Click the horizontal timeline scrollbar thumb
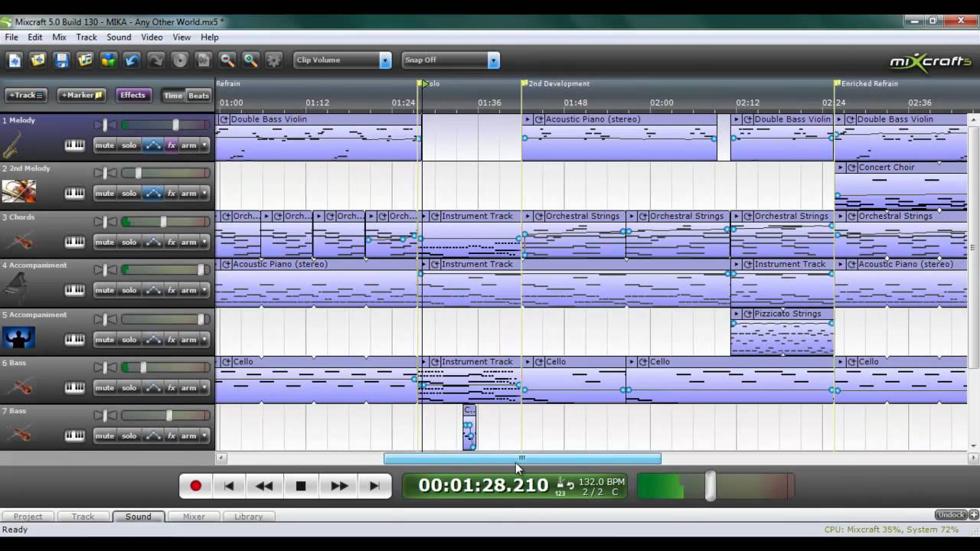The image size is (980, 551). click(x=522, y=458)
